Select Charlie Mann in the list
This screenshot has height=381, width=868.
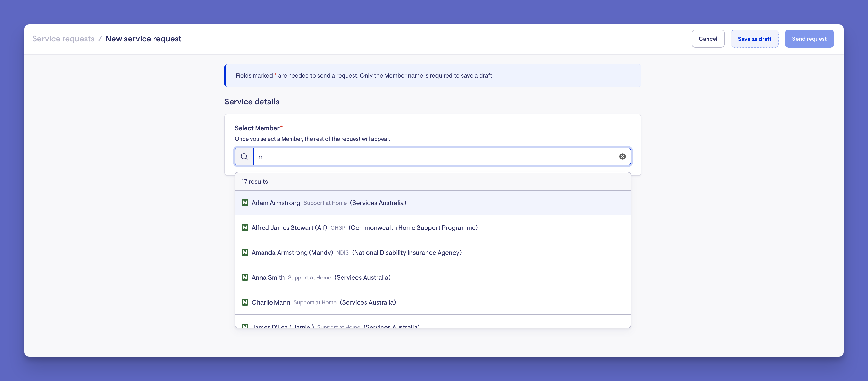(433, 302)
